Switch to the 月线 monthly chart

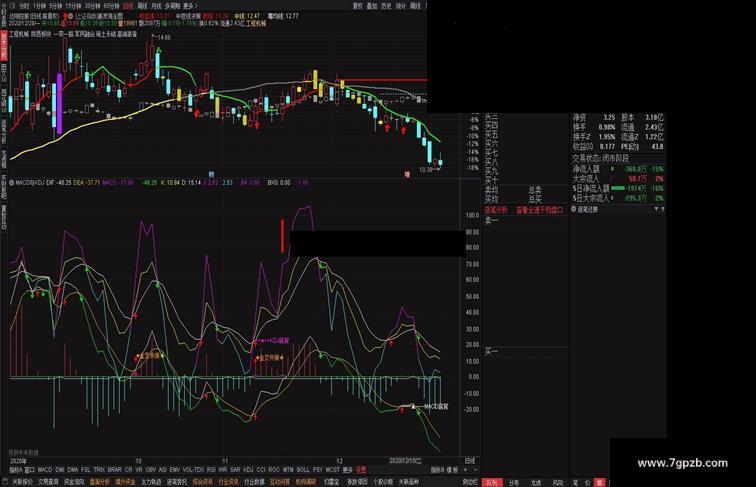156,6
